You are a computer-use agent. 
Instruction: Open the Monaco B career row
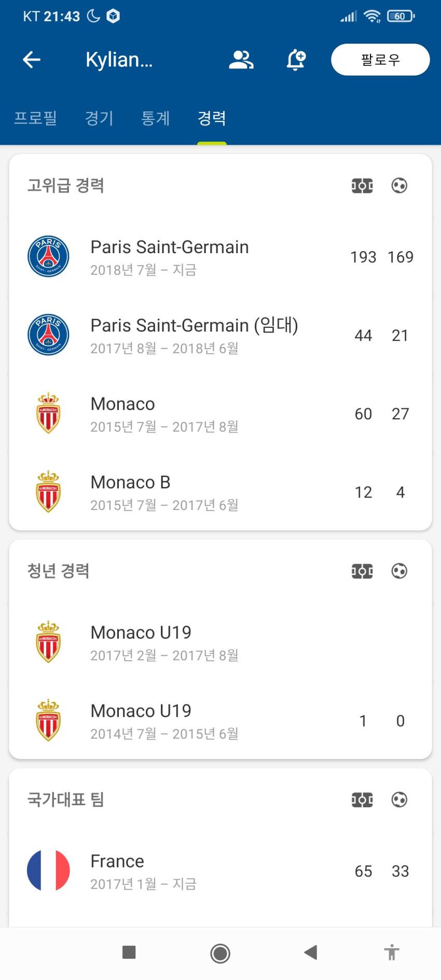[220, 492]
